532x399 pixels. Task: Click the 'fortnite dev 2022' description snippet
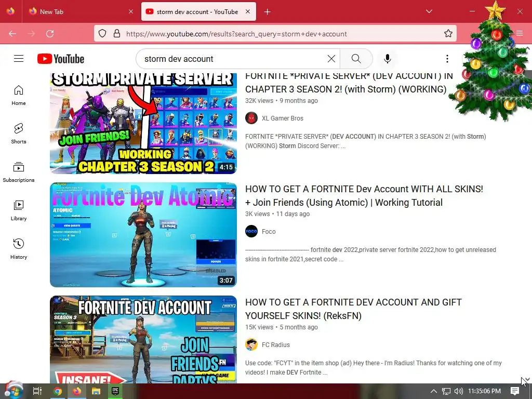pyautogui.click(x=371, y=255)
